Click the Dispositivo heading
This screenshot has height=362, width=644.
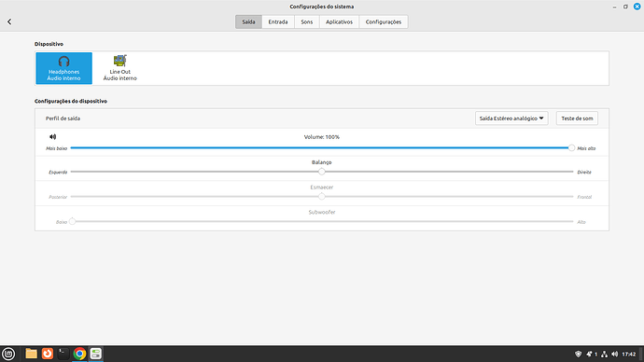click(49, 44)
